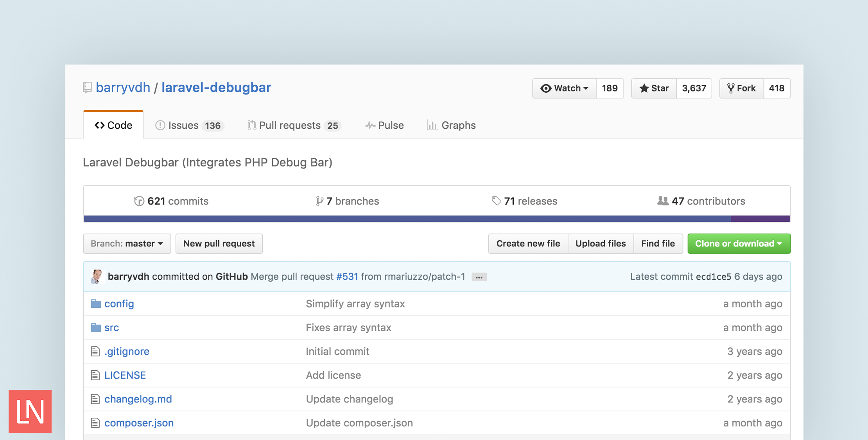Viewport: 868px width, 440px height.
Task: Open latest commit hash ecd1ce5
Action: pos(714,277)
